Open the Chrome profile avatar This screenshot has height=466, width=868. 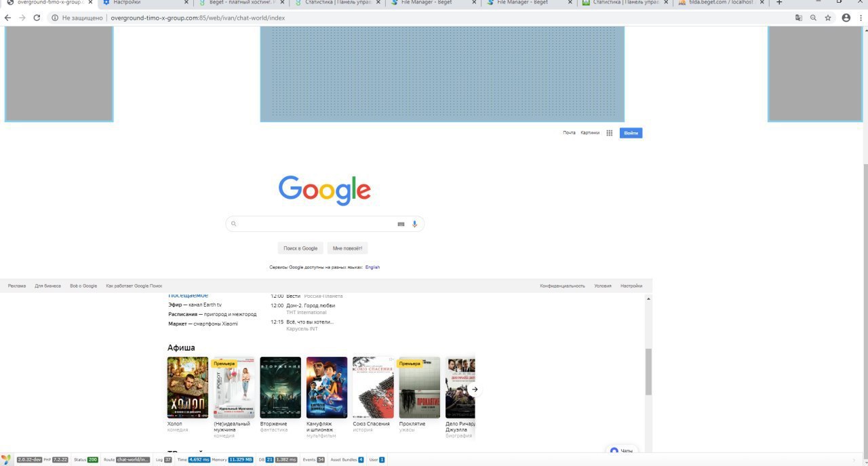pos(846,18)
